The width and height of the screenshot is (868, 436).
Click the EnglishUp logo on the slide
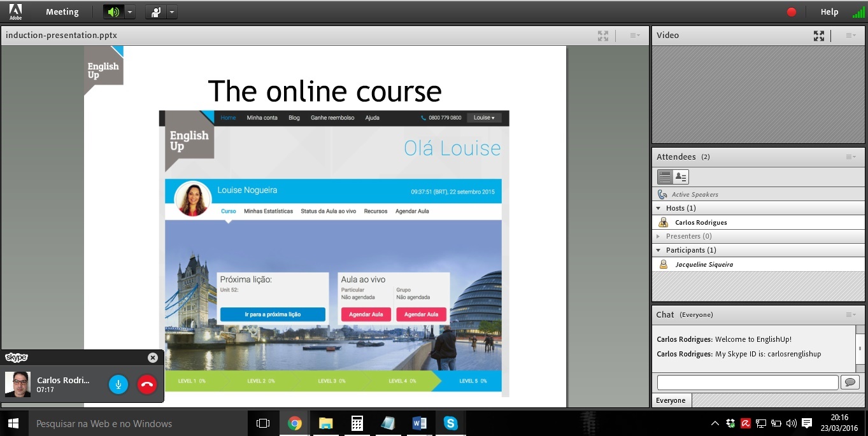pyautogui.click(x=104, y=70)
